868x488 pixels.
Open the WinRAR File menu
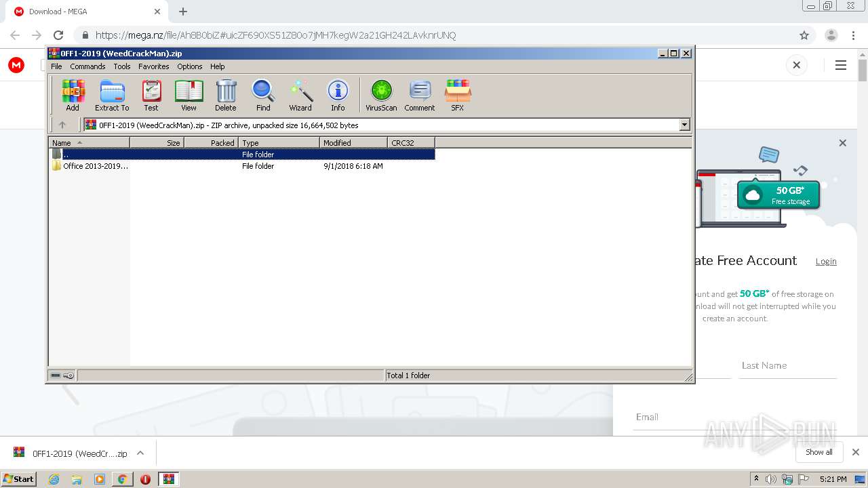point(56,66)
